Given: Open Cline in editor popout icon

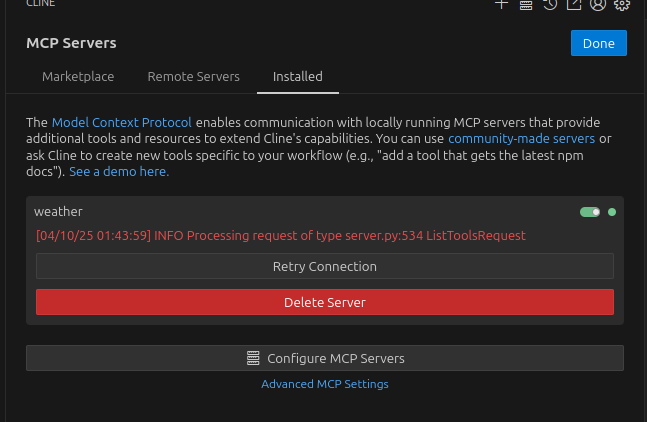Looking at the screenshot, I should [574, 4].
